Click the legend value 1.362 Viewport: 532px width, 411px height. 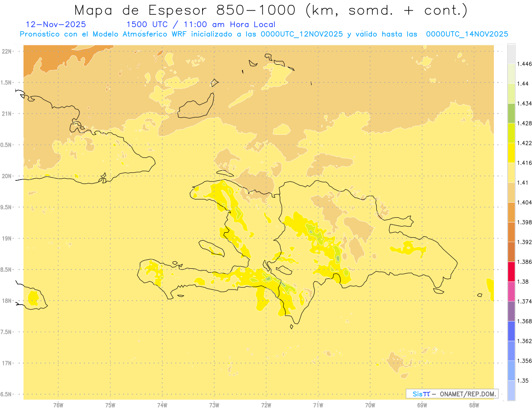click(524, 341)
